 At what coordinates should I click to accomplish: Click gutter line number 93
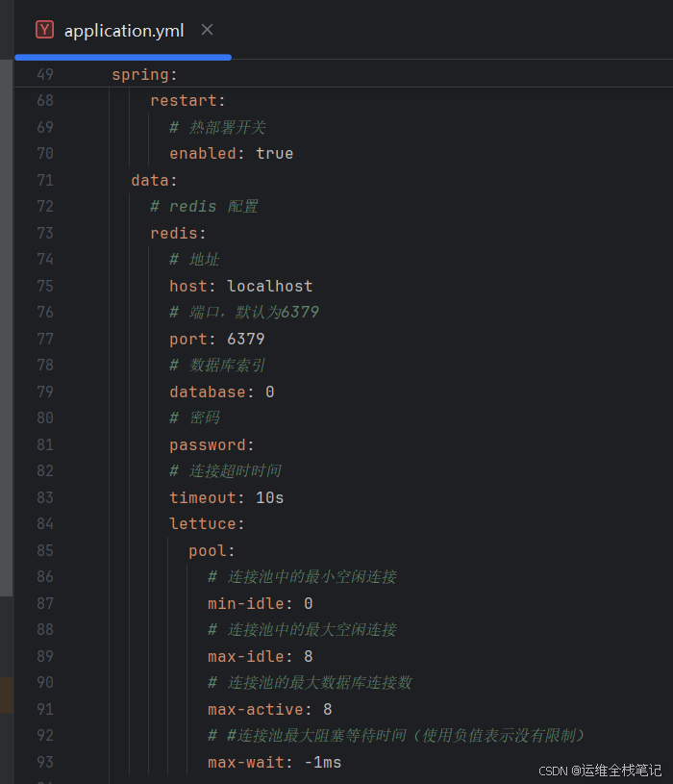click(45, 762)
